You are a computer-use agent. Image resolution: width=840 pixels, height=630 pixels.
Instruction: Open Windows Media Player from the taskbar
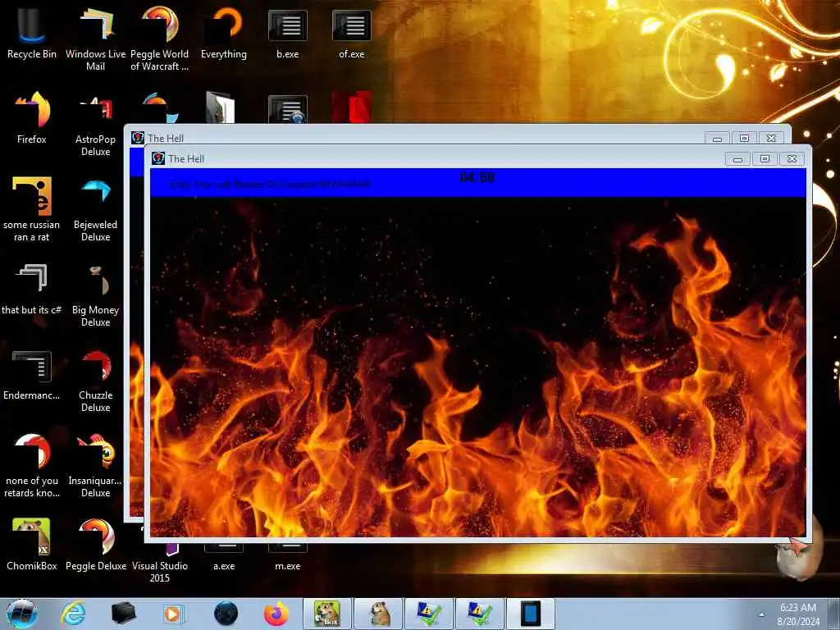pos(174,614)
